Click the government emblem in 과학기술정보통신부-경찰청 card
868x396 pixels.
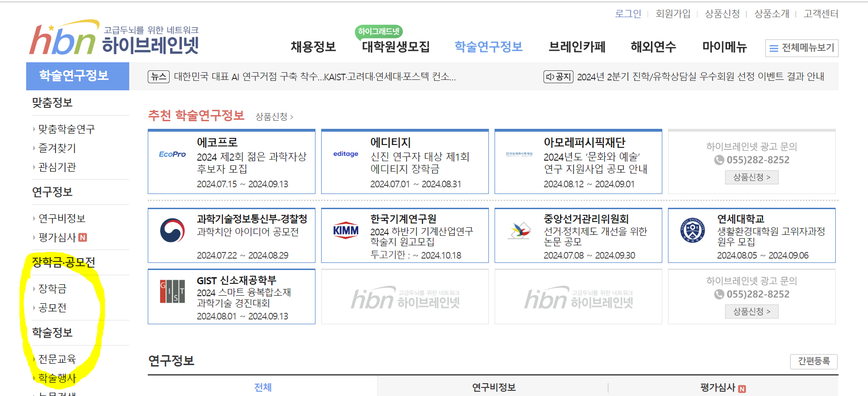click(172, 231)
